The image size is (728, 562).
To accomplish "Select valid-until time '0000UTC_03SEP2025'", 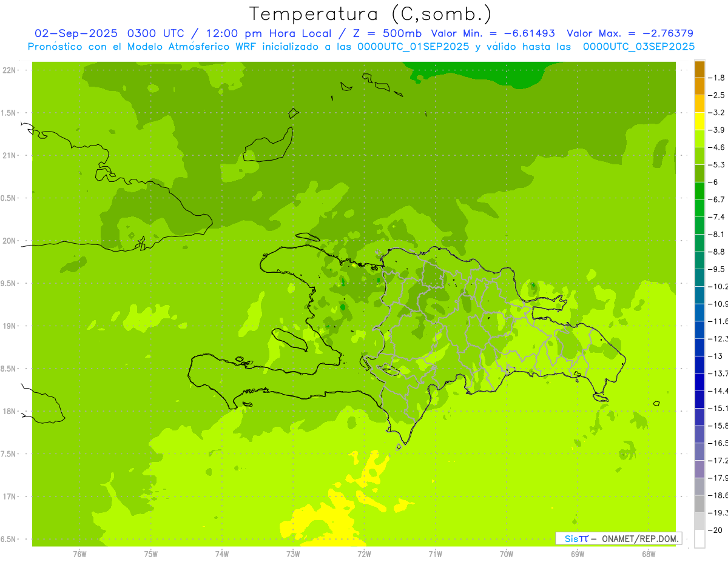I will pos(638,46).
